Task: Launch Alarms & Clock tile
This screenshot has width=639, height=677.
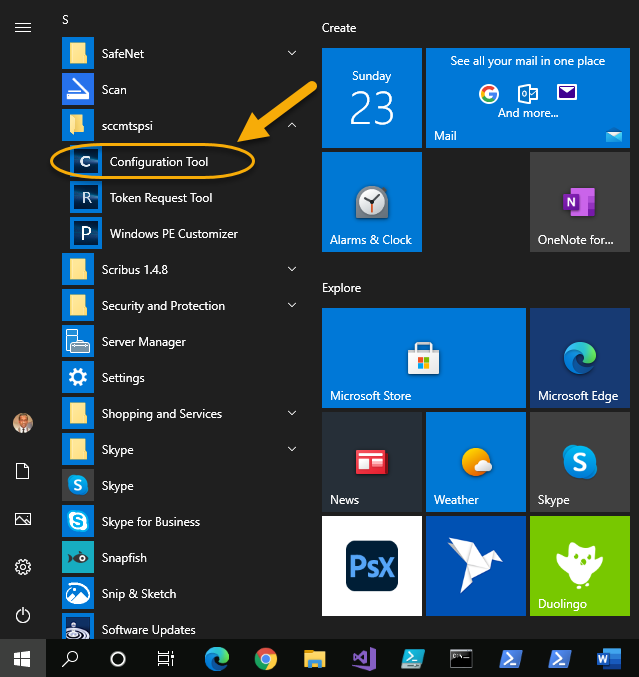Action: pyautogui.click(x=371, y=202)
